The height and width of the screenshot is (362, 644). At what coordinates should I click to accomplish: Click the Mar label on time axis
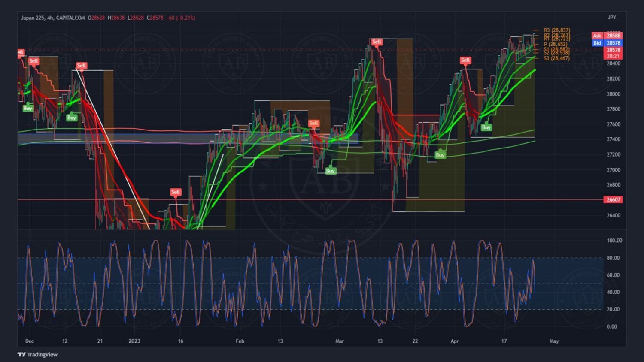tap(340, 341)
